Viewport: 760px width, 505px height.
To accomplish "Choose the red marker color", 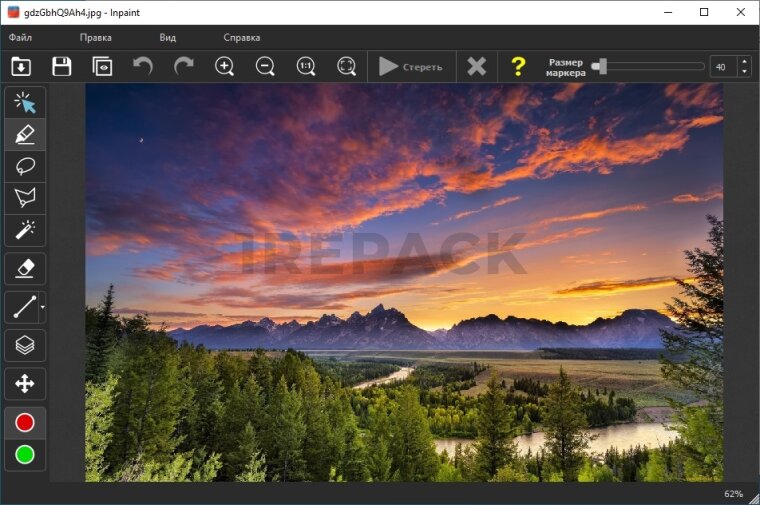I will (x=25, y=423).
